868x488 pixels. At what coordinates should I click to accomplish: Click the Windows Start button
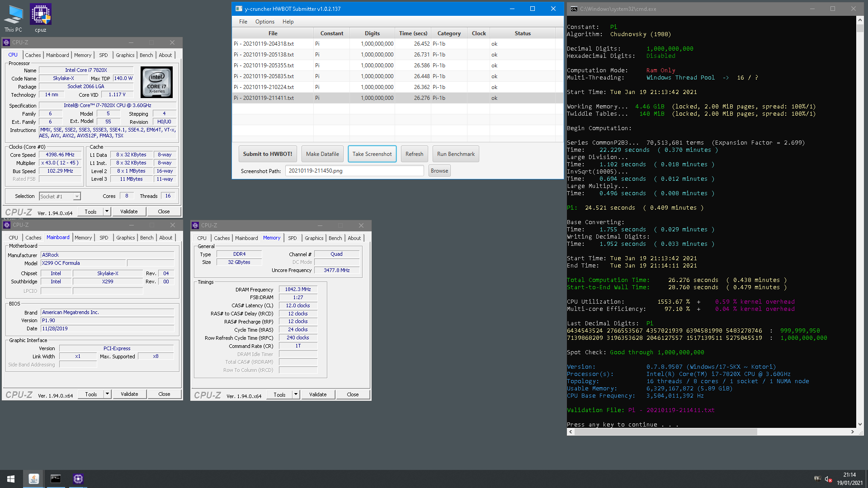point(11,479)
